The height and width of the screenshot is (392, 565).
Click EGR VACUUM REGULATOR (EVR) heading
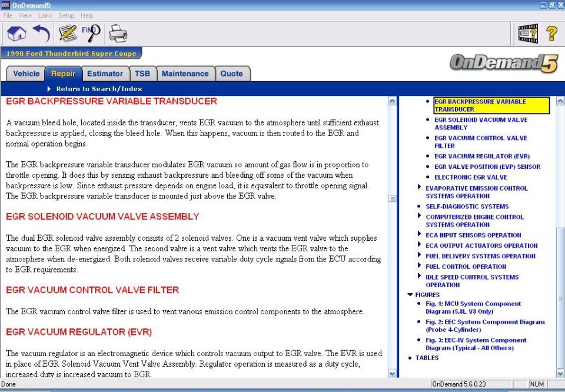tap(79, 332)
